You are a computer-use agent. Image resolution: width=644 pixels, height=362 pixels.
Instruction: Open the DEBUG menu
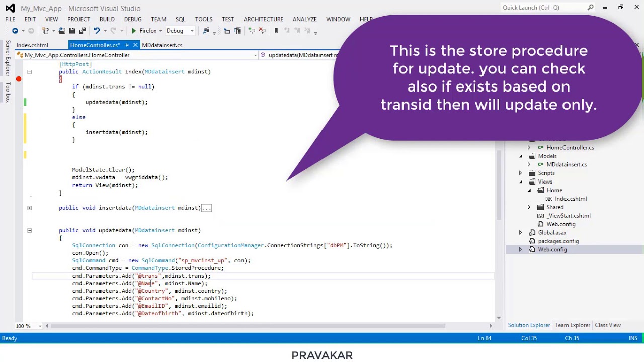click(x=133, y=19)
